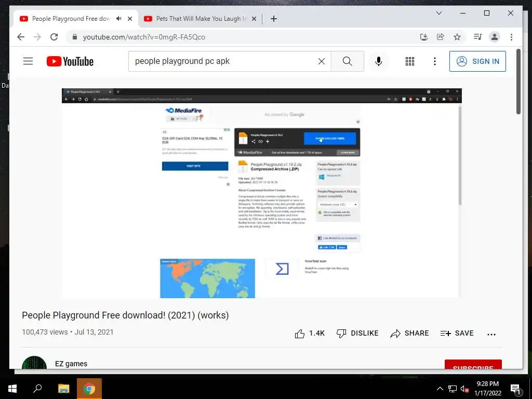Show hidden system tray icons

(x=440, y=389)
